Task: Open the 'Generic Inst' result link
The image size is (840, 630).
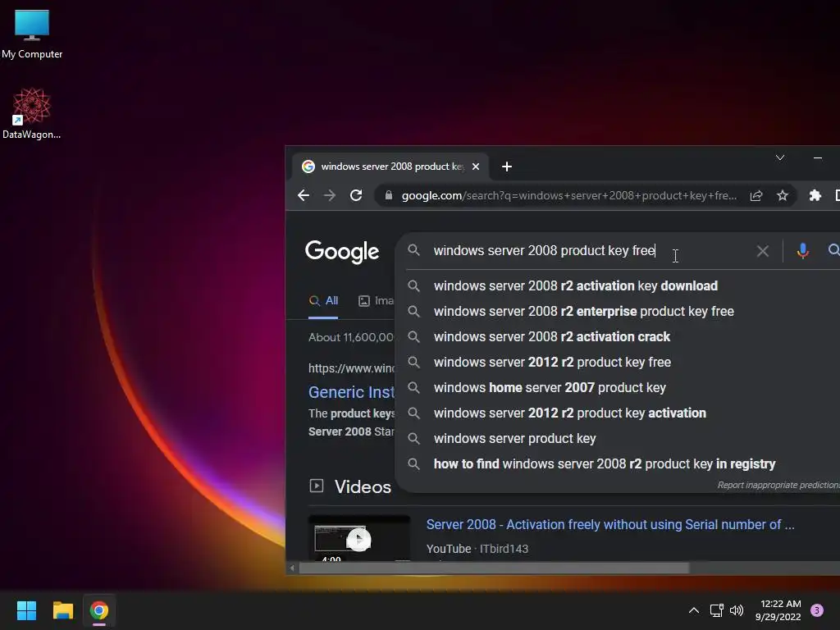Action: click(351, 392)
